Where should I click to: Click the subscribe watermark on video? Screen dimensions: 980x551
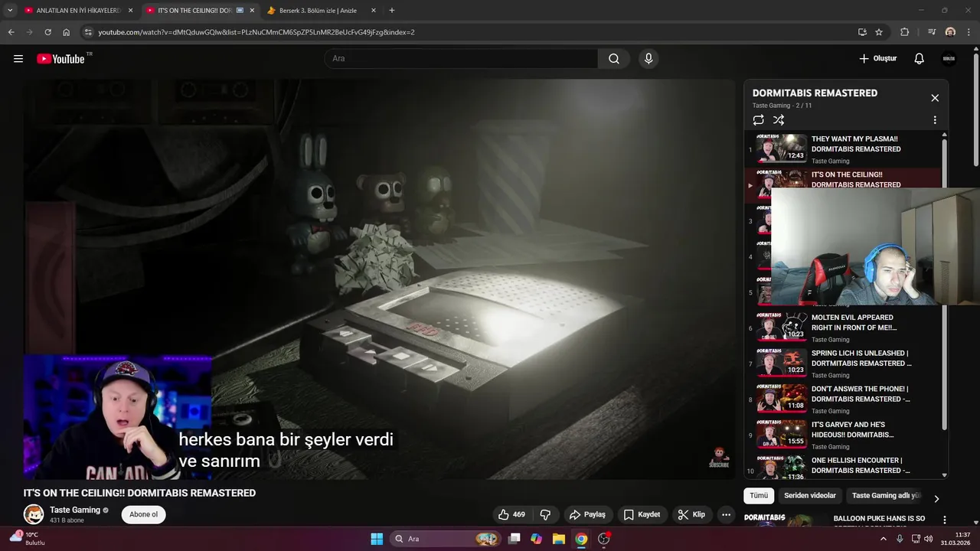pos(719,458)
